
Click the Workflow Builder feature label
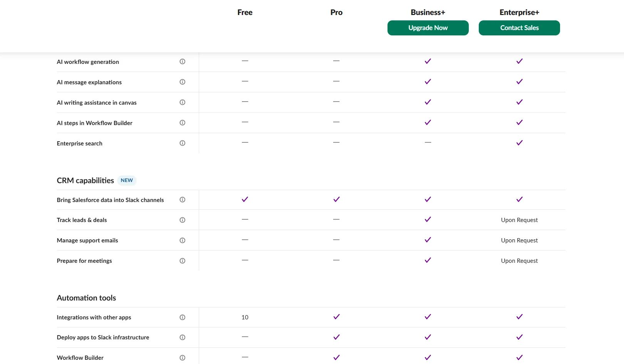tap(80, 358)
